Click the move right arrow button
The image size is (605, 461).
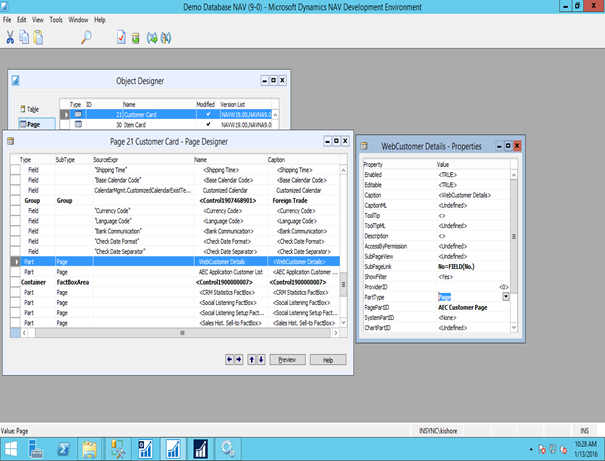coord(239,360)
